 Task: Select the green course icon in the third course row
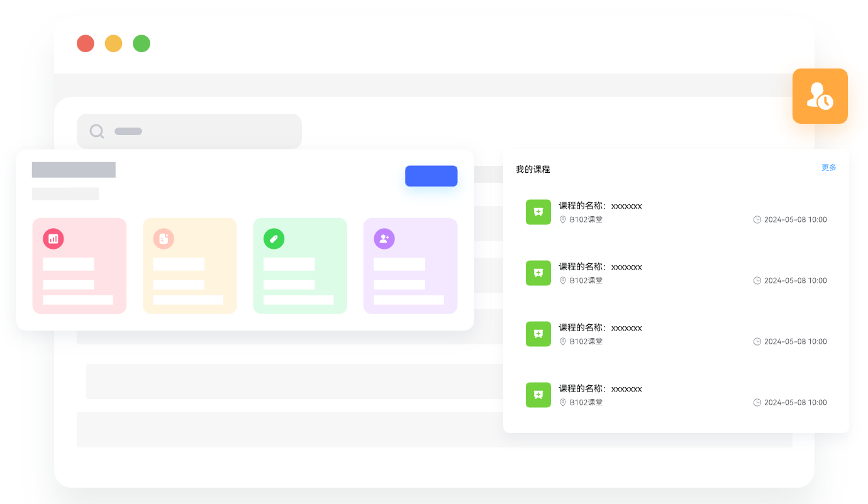click(538, 334)
